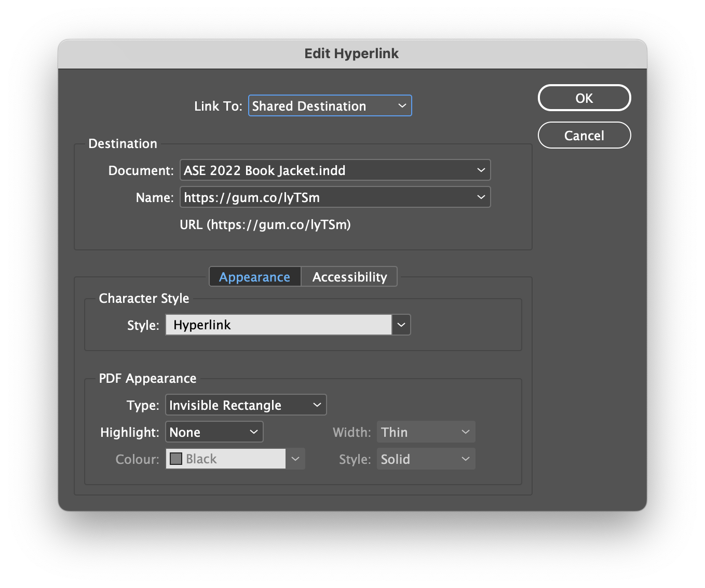Screen dimensions: 705x588
Task: Expand the Style dropdown set to Solid
Action: pos(465,459)
